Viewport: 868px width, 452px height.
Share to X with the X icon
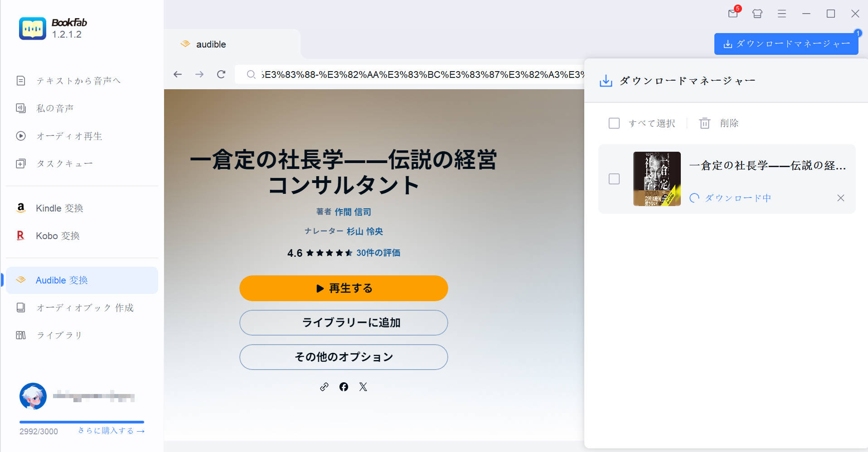click(363, 387)
